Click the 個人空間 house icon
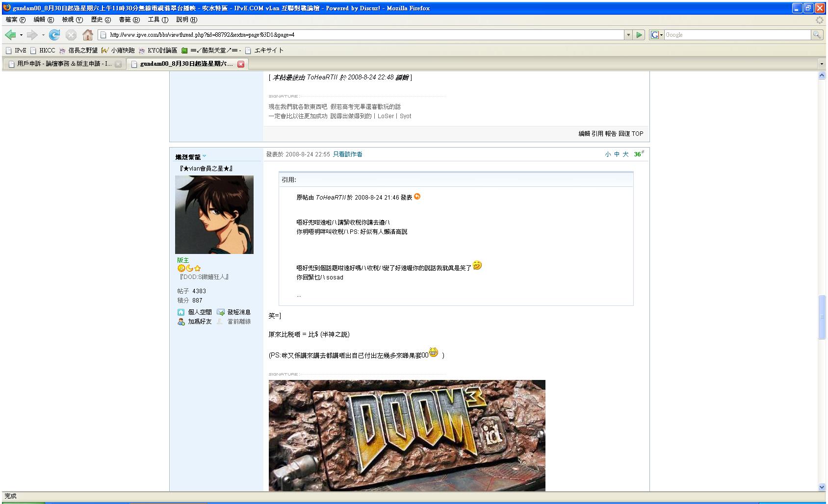 [181, 312]
